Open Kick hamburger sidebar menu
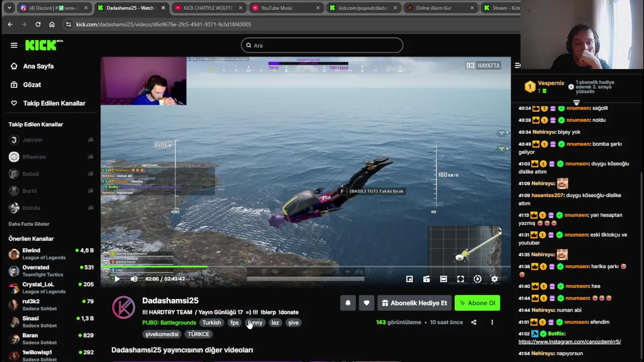Screen dimensions: 644x362 [x=14, y=45]
